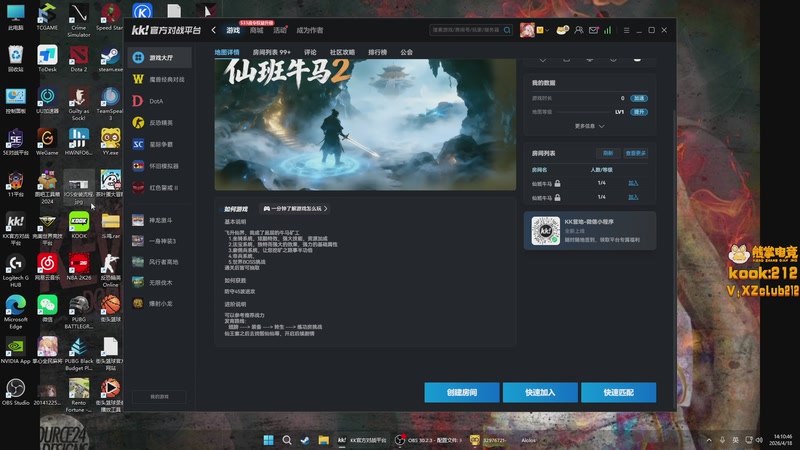Select 反恐精英 sidebar game
The height and width of the screenshot is (450, 800).
click(x=160, y=122)
